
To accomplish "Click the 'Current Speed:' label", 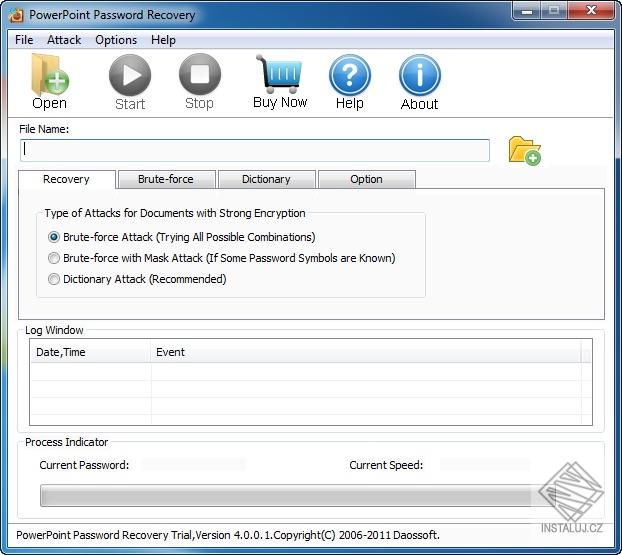I will (386, 465).
